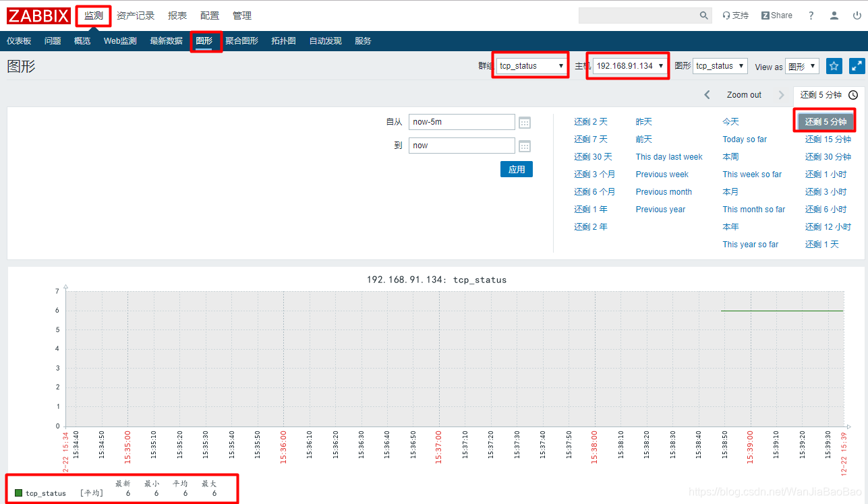Select Previous month range

pyautogui.click(x=664, y=192)
